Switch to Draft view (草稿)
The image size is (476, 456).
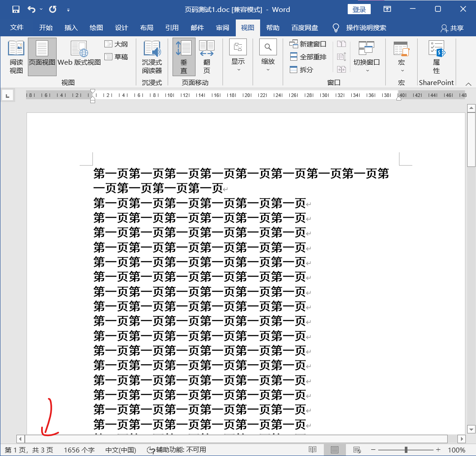tap(116, 57)
